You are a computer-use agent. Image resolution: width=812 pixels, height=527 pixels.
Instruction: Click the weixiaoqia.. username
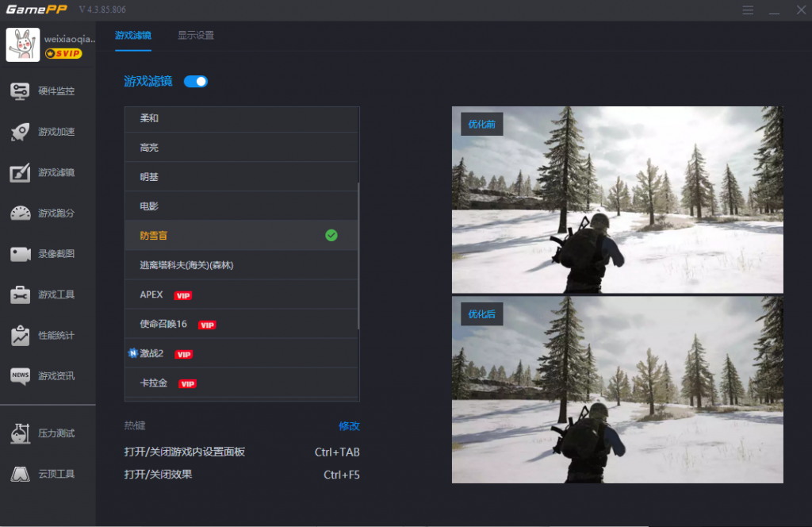(x=70, y=39)
